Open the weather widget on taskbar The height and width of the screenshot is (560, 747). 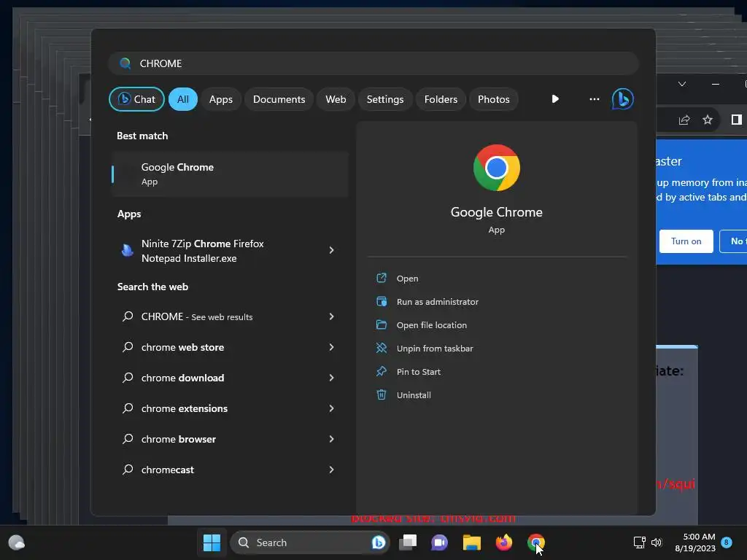tap(17, 542)
